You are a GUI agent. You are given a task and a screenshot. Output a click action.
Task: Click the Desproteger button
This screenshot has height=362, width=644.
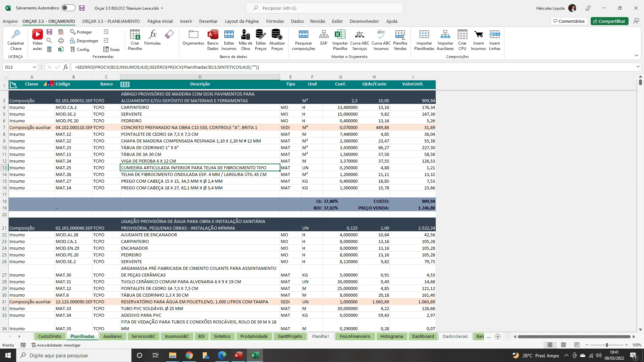click(84, 41)
